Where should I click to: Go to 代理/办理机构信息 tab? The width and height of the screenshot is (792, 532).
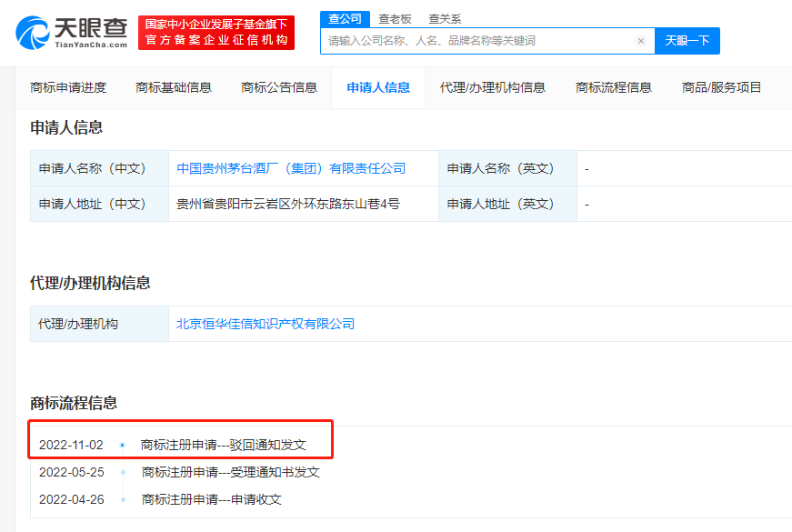(493, 87)
